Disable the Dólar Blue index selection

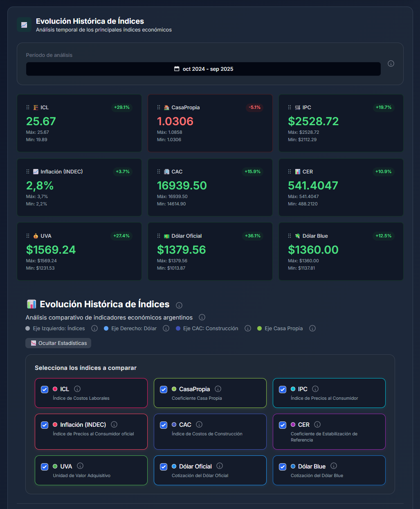pyautogui.click(x=283, y=467)
